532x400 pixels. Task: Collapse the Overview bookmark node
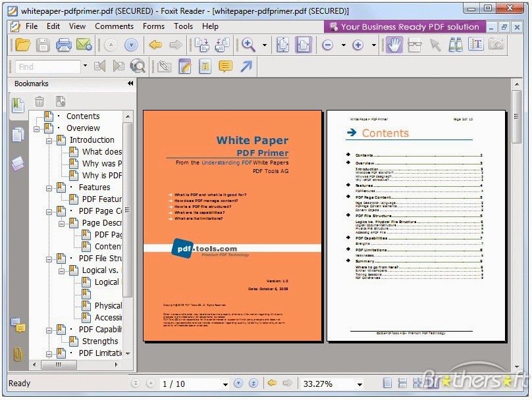tap(36, 129)
